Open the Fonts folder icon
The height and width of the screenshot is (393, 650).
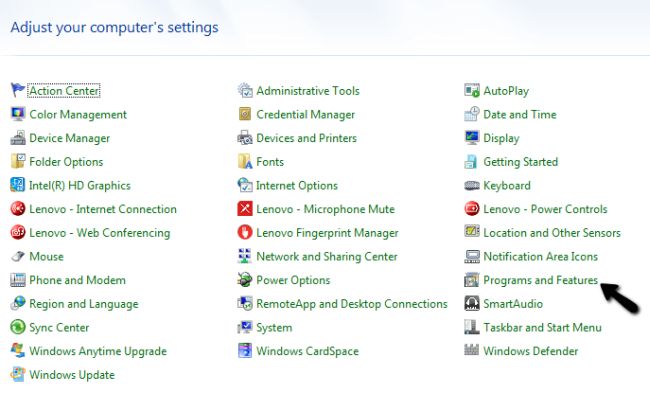click(x=245, y=161)
